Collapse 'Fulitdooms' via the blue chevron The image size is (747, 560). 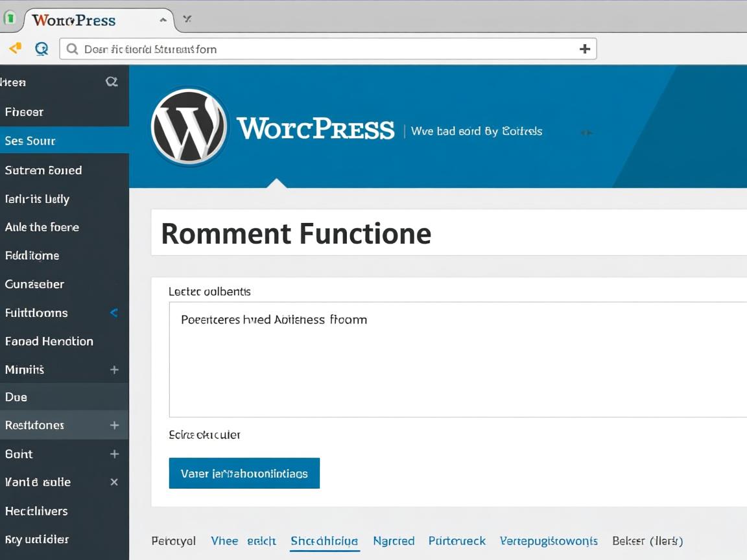pos(114,313)
